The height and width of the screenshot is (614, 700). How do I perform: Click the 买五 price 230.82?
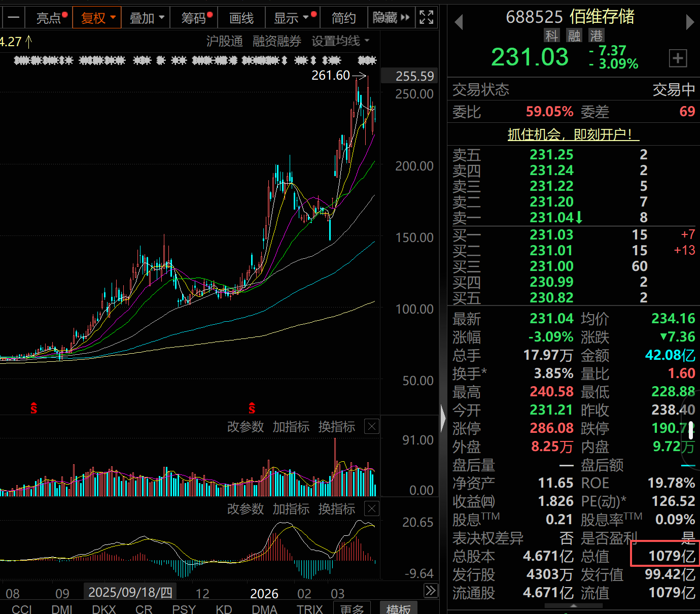click(551, 298)
